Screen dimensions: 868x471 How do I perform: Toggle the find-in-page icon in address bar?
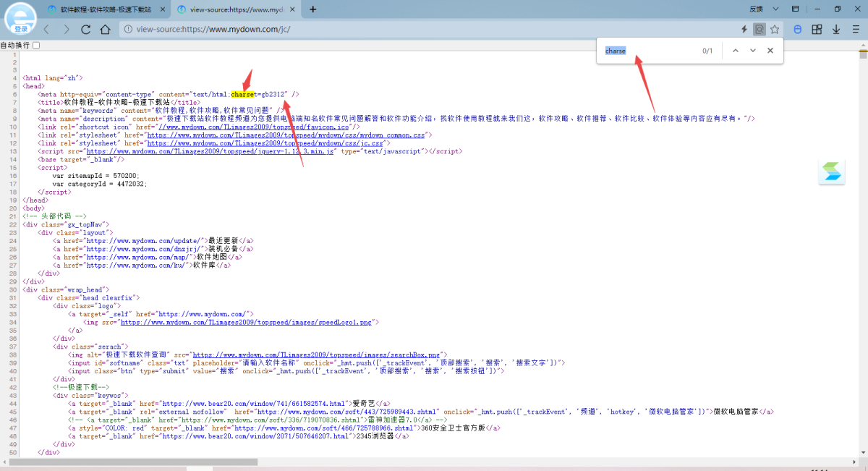pos(759,30)
